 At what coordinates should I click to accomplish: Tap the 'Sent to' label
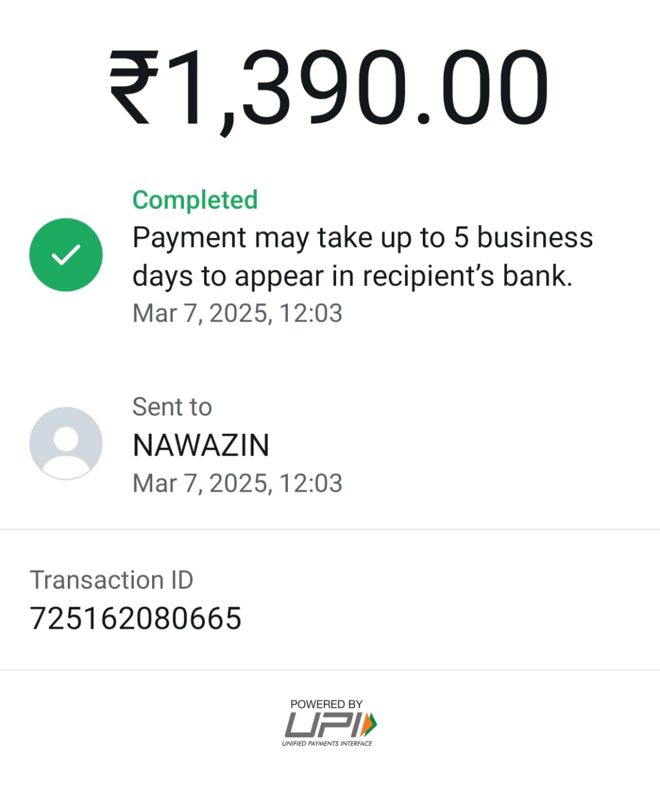[172, 407]
